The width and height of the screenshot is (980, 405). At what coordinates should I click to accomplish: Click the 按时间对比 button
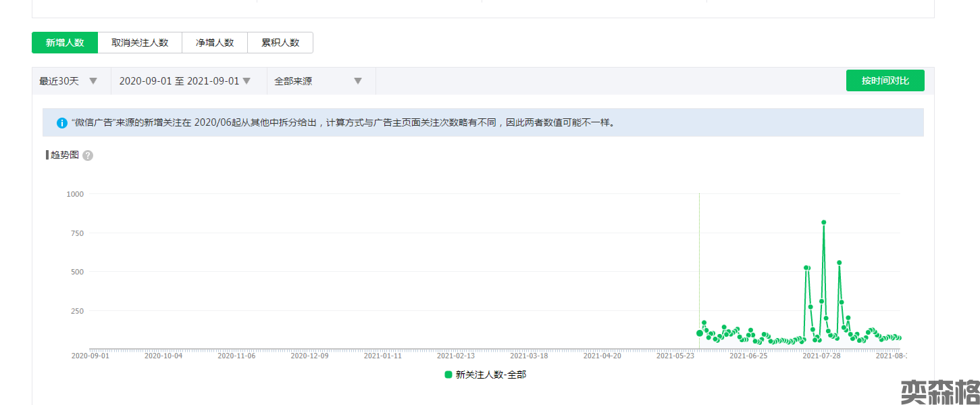[x=885, y=80]
